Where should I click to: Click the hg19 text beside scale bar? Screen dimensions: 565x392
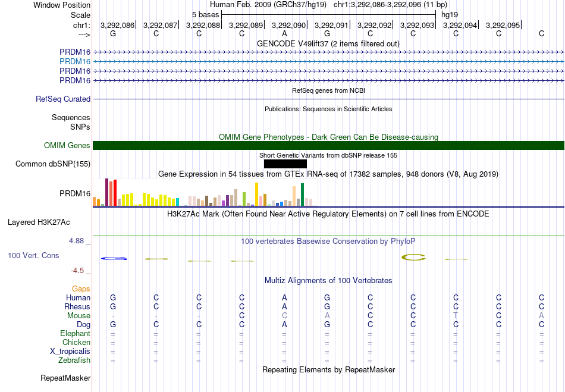450,15
